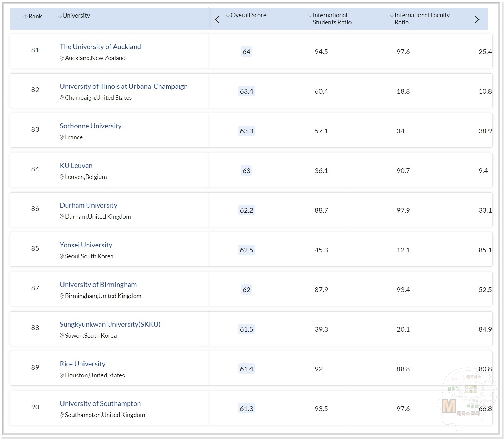The image size is (504, 439).
Task: Click the overall score 63.4 badge
Action: 246,91
